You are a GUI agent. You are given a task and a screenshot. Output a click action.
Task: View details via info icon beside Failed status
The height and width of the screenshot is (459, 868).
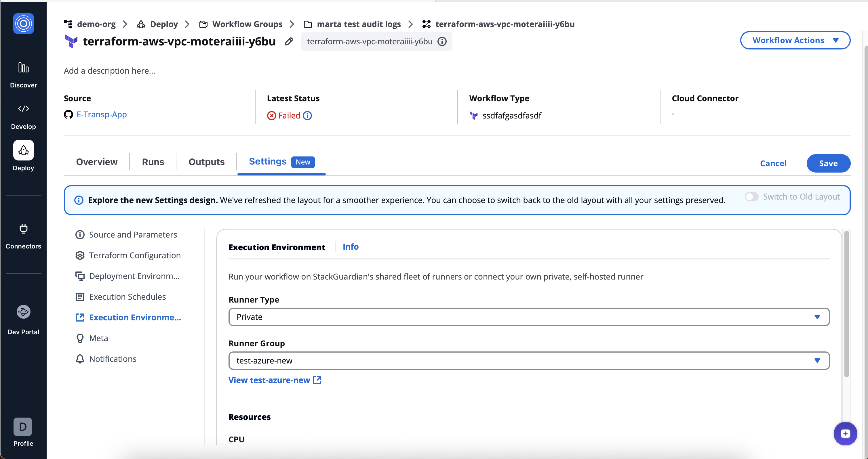click(307, 116)
